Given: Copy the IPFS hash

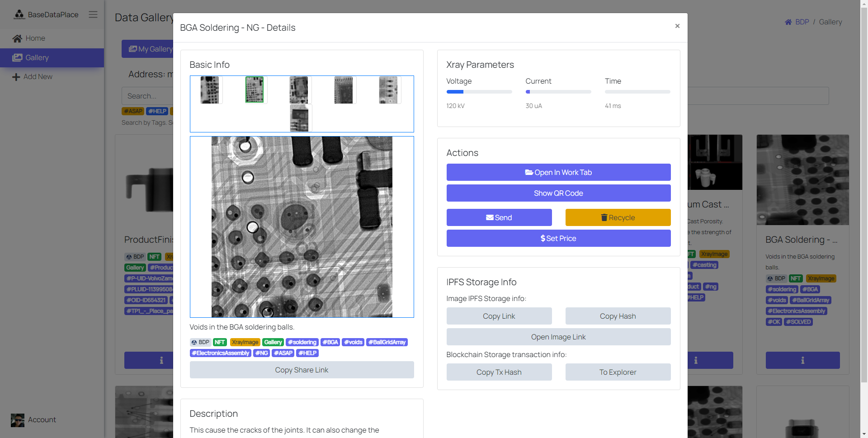Looking at the screenshot, I should point(618,316).
